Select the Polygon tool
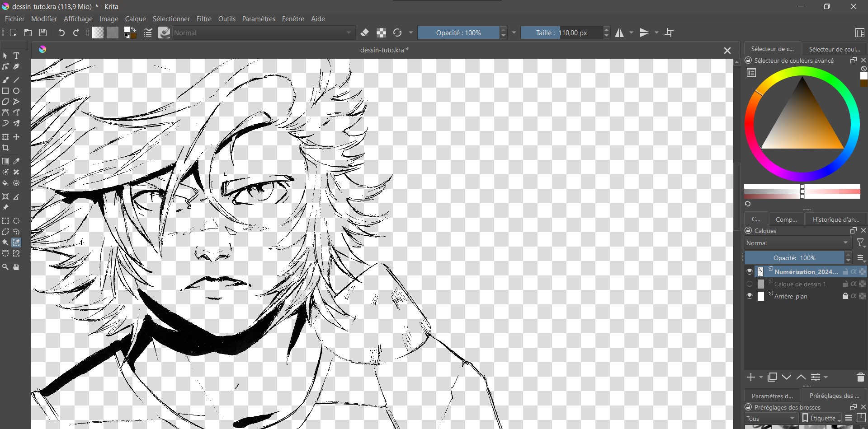 [5, 102]
